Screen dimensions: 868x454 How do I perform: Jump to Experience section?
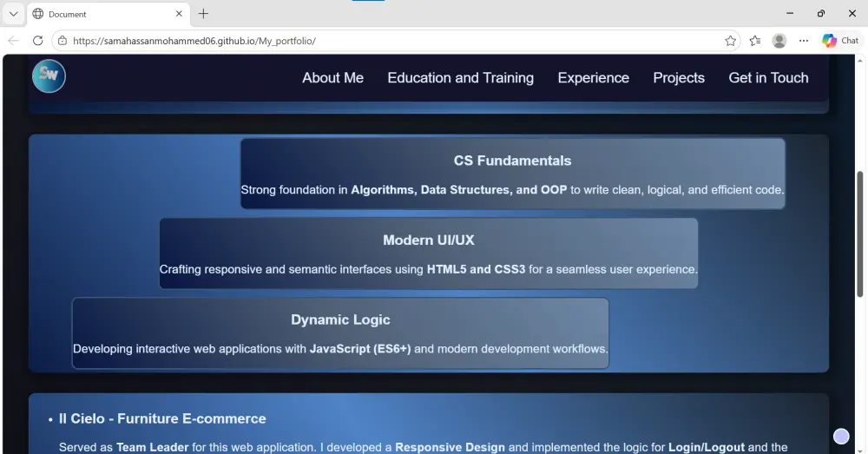[594, 77]
